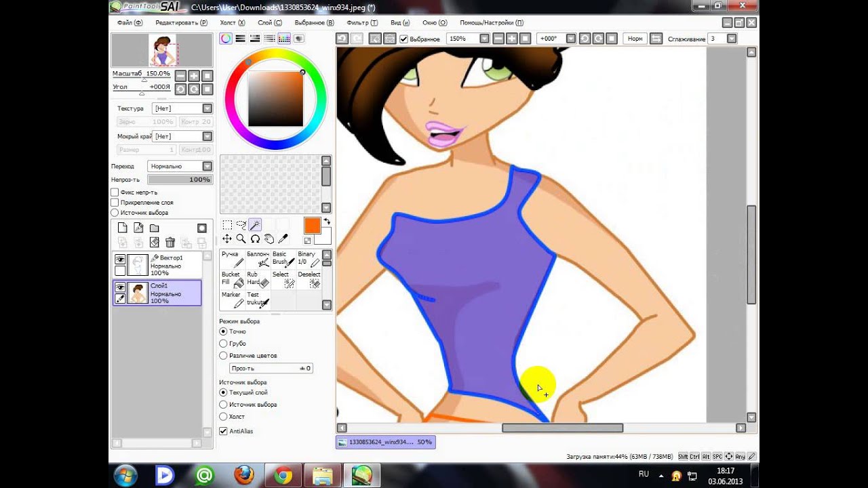Toggle the Выбранное checkbox in toolbar
Screen dimensions: 868x488
point(403,39)
